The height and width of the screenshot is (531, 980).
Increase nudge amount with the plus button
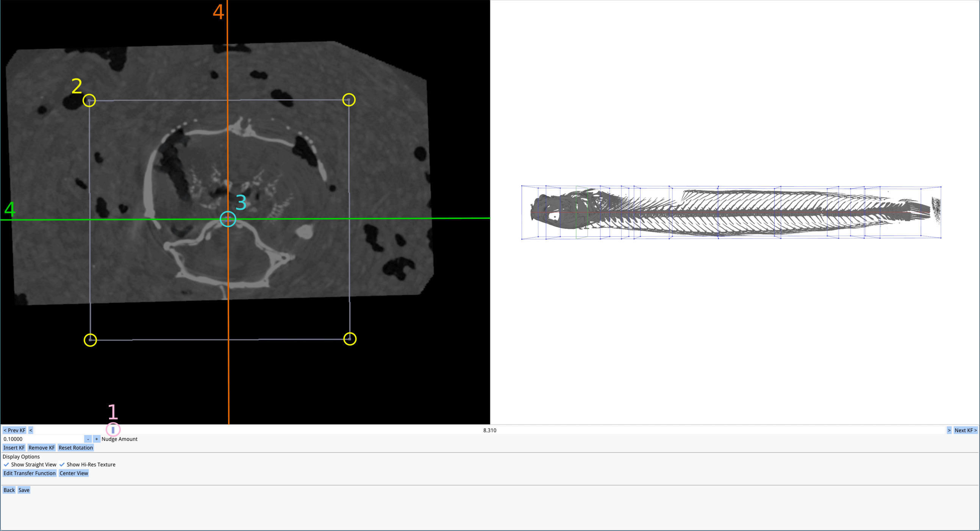[x=97, y=439]
